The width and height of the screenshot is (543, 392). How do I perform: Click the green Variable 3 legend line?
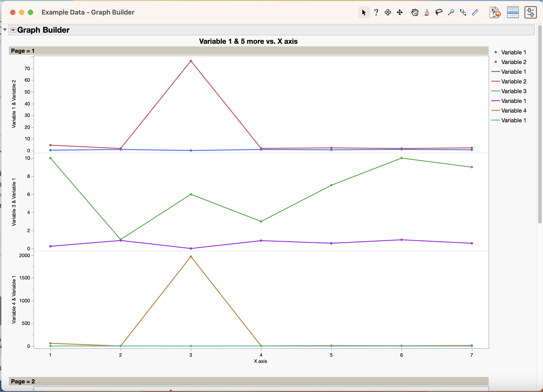tap(496, 91)
